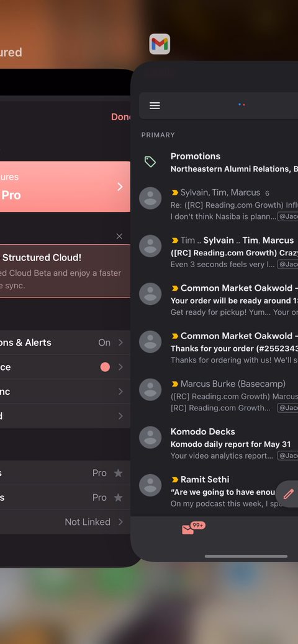Tap the Gmail app icon above the card
This screenshot has height=644, width=298.
[x=160, y=44]
